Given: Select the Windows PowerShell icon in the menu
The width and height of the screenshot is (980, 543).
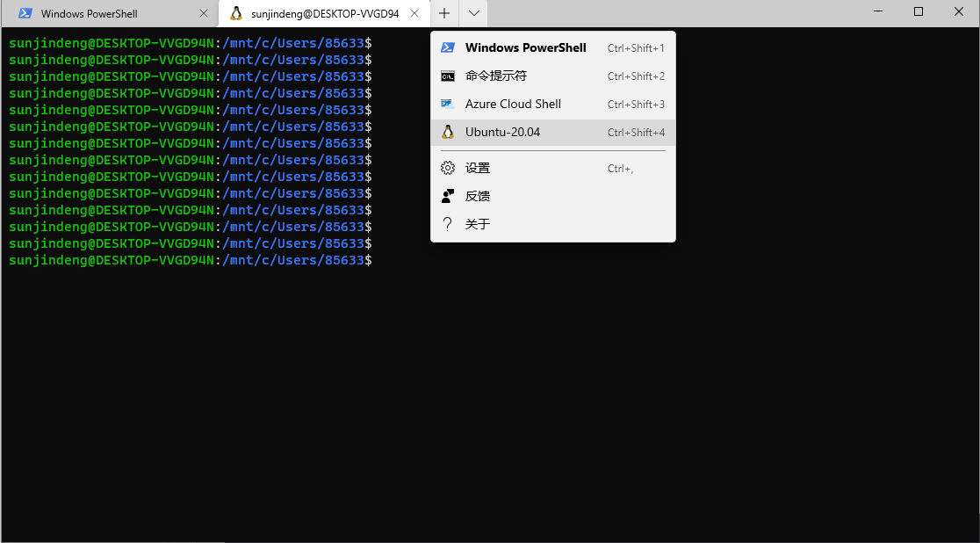Looking at the screenshot, I should click(449, 47).
